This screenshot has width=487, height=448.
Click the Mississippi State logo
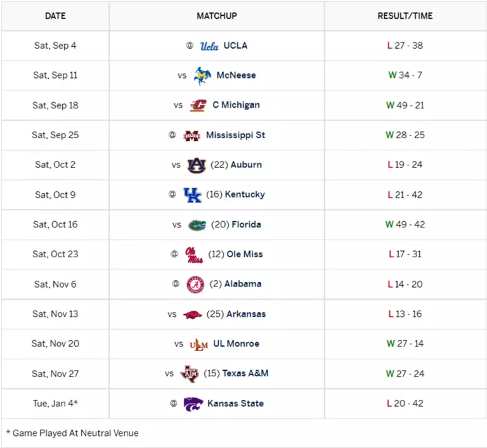(192, 136)
